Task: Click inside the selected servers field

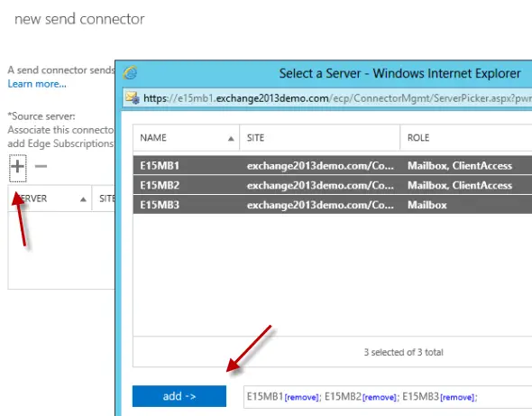Action: (388, 397)
